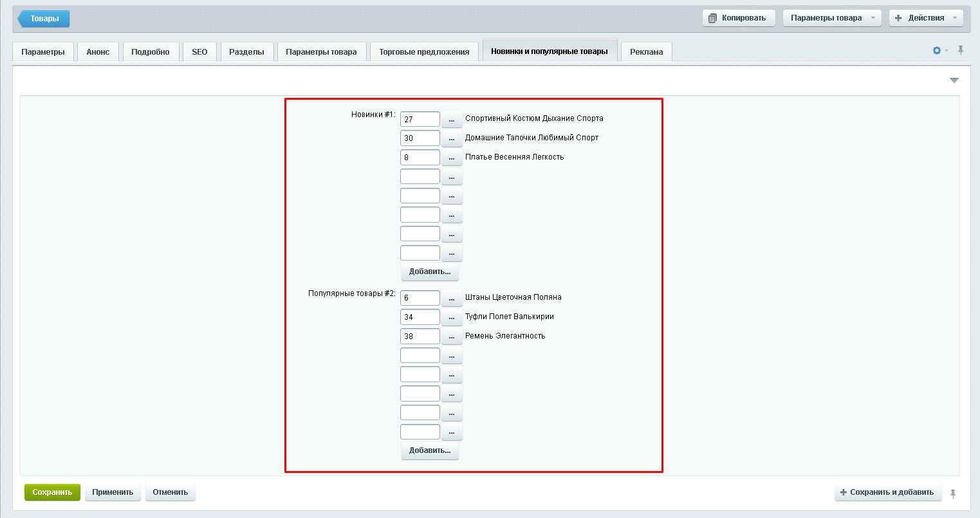Click browse button next to Спортивный Костюм field
The image size is (980, 518).
[452, 119]
